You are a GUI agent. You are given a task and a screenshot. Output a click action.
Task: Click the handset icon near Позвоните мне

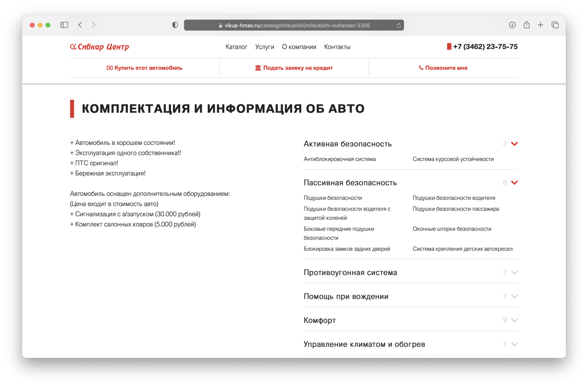point(421,68)
